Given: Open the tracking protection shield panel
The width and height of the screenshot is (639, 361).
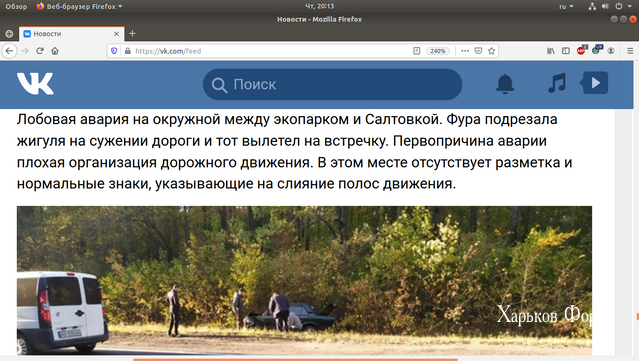Looking at the screenshot, I should pos(114,51).
